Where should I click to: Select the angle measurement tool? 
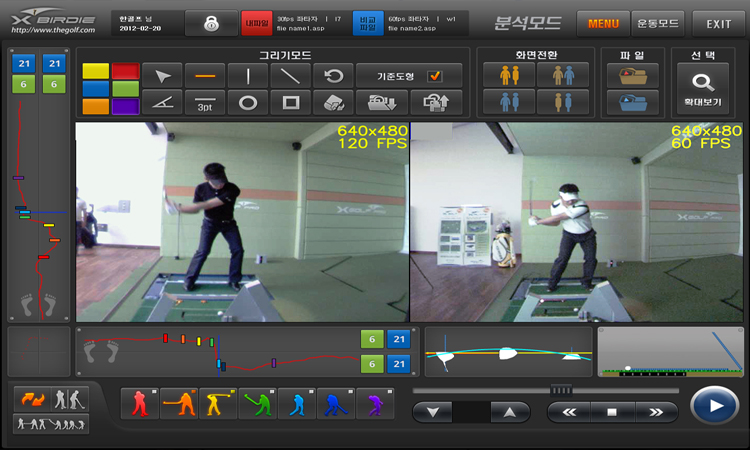pos(163,102)
